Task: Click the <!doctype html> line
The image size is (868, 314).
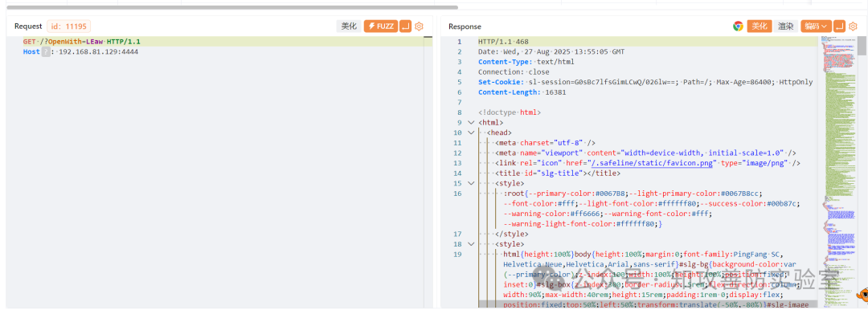Action: (510, 112)
